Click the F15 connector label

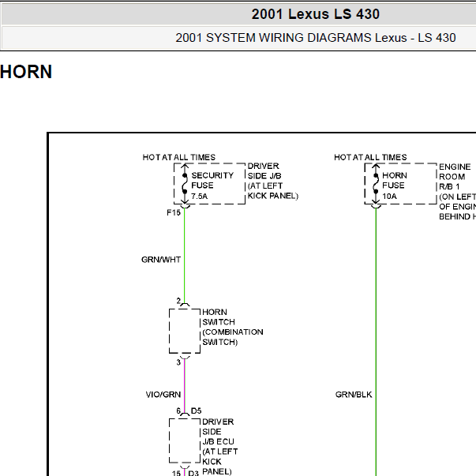(174, 212)
